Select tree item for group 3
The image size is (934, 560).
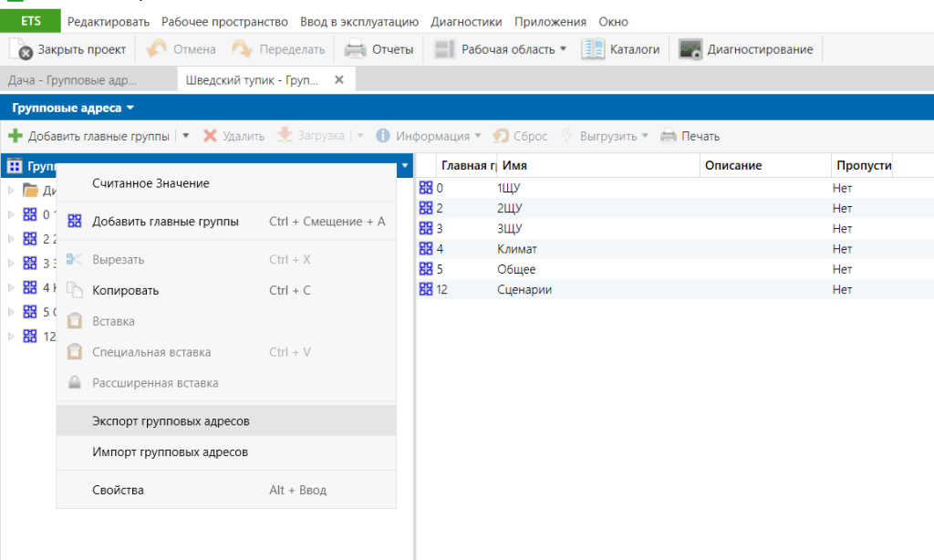38,263
